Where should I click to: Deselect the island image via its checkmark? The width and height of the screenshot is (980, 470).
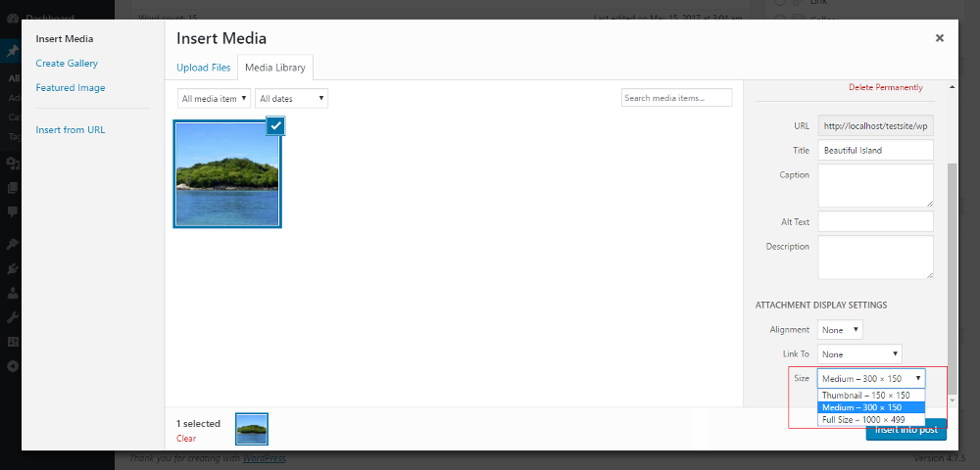click(x=275, y=125)
